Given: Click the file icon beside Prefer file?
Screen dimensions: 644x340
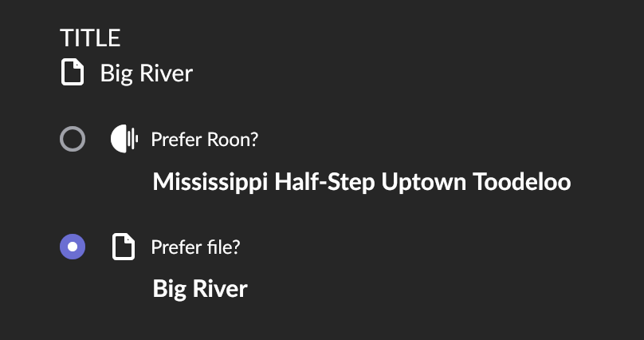Looking at the screenshot, I should tap(122, 247).
